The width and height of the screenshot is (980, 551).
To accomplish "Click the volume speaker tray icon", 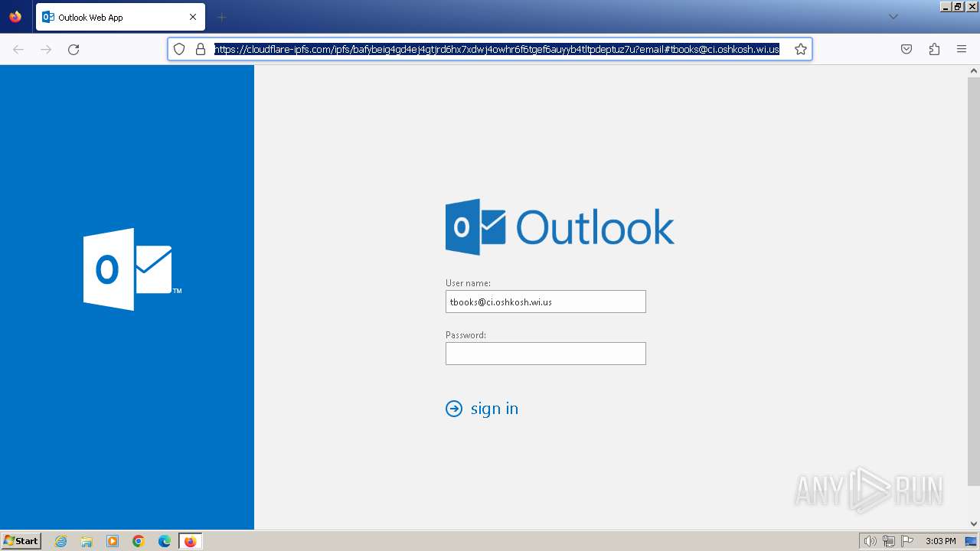I will pos(870,541).
